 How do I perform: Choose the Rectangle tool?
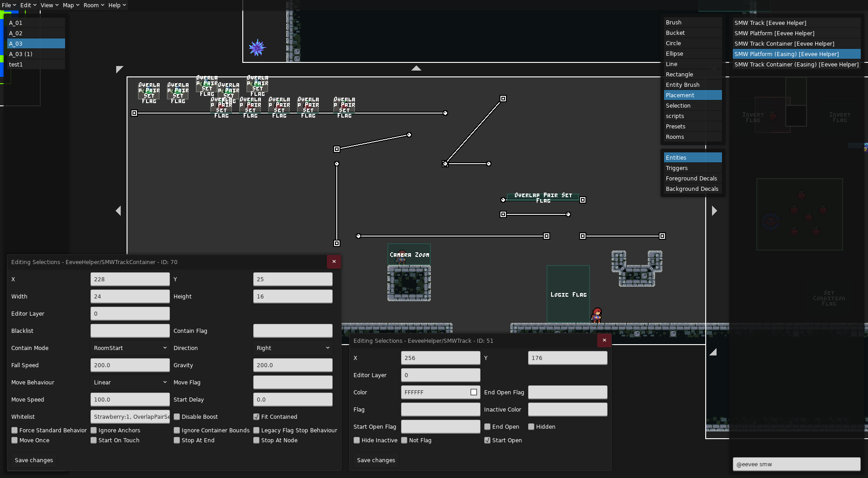point(693,75)
